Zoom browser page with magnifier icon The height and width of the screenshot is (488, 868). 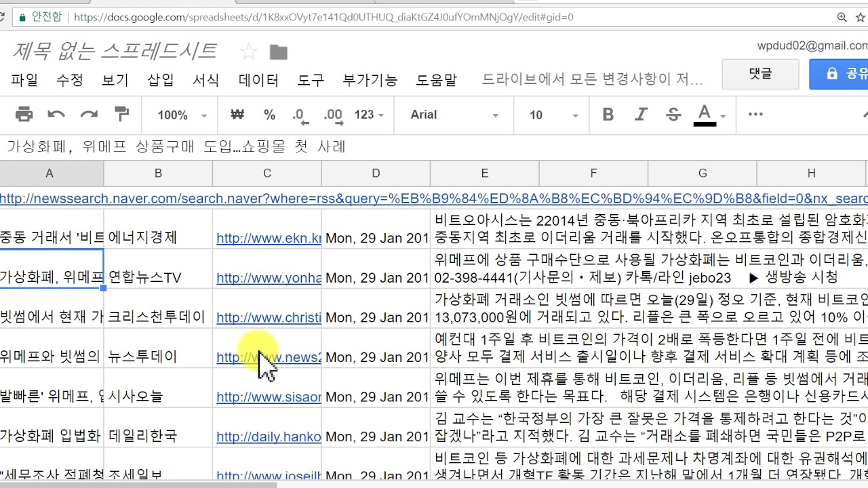pyautogui.click(x=842, y=17)
